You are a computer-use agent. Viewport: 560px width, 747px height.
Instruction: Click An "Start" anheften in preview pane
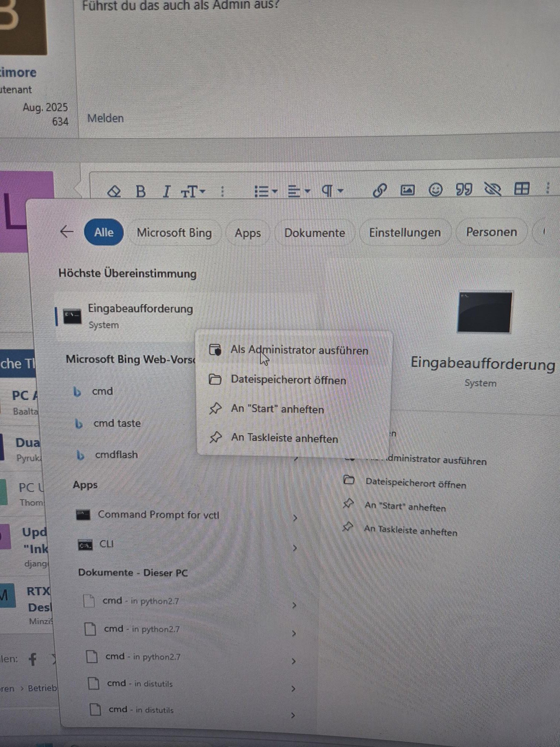pos(394,506)
